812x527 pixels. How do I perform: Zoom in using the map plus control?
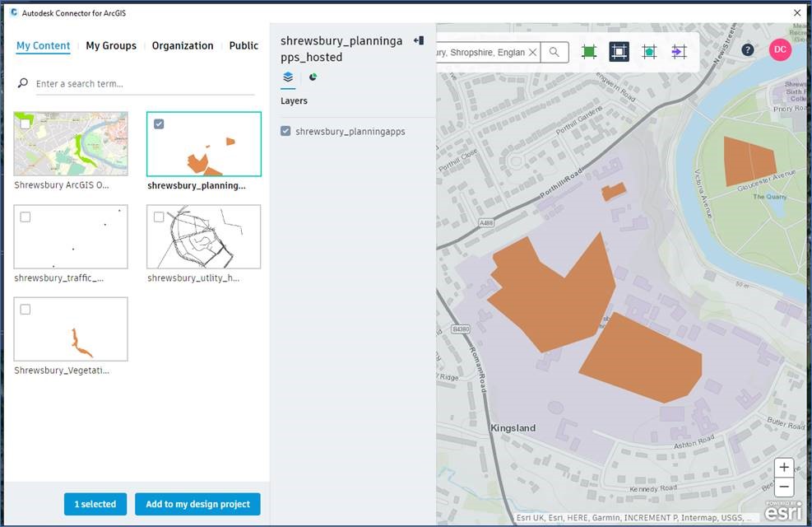[x=783, y=467]
